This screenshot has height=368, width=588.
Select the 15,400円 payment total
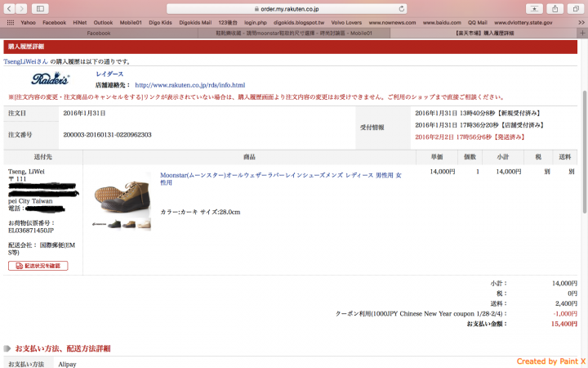click(x=564, y=324)
